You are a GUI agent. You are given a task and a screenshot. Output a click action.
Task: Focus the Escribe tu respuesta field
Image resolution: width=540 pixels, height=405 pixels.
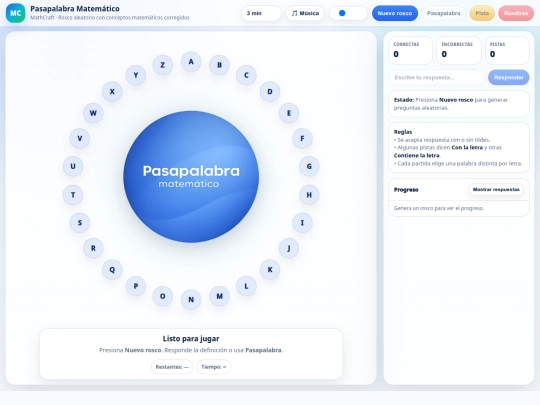(436, 77)
